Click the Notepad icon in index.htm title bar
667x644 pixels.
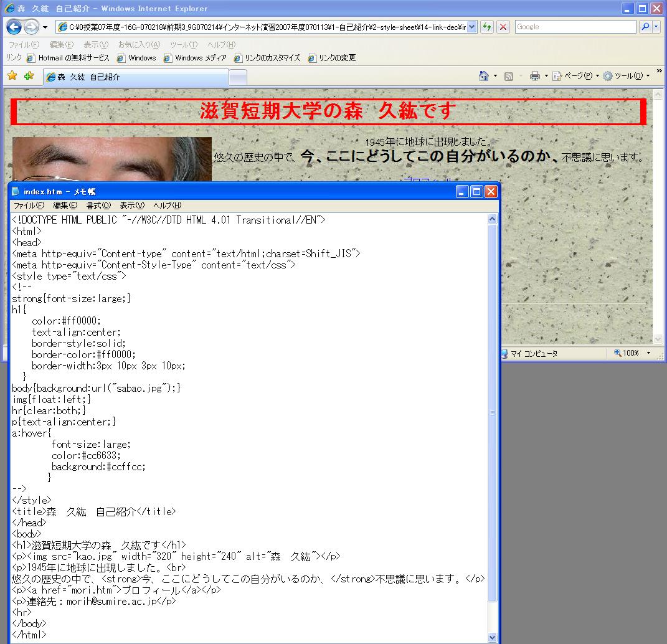pyautogui.click(x=16, y=191)
